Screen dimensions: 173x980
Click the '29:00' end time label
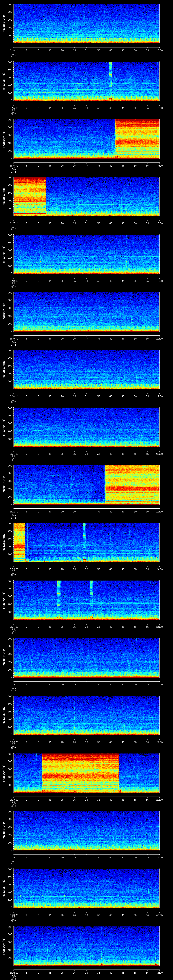coord(160,857)
